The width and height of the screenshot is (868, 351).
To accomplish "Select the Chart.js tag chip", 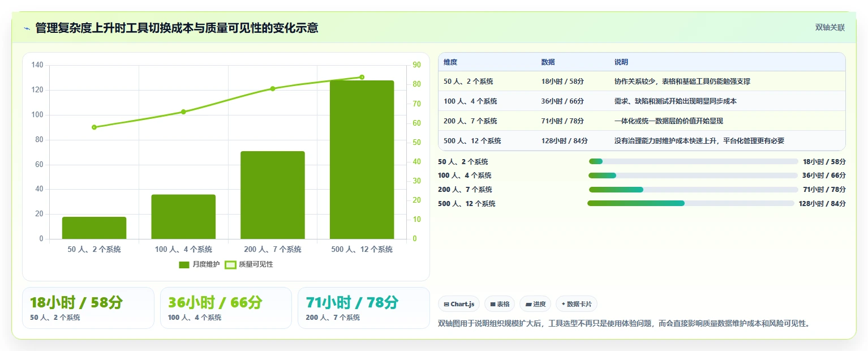I will [x=459, y=304].
